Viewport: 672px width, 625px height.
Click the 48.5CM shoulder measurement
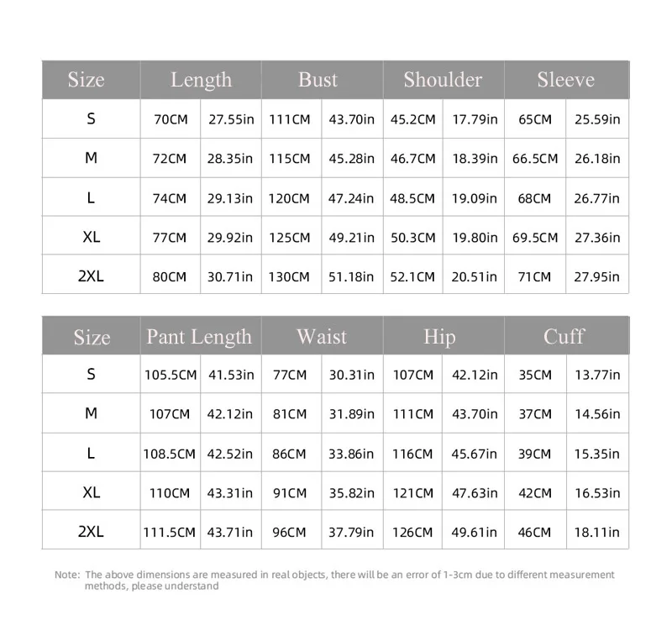[413, 198]
